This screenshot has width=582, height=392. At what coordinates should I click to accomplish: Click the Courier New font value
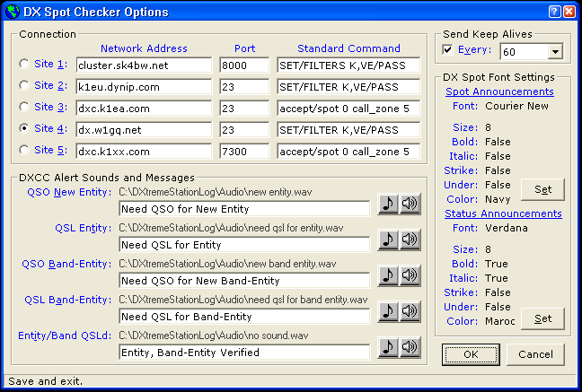point(516,106)
